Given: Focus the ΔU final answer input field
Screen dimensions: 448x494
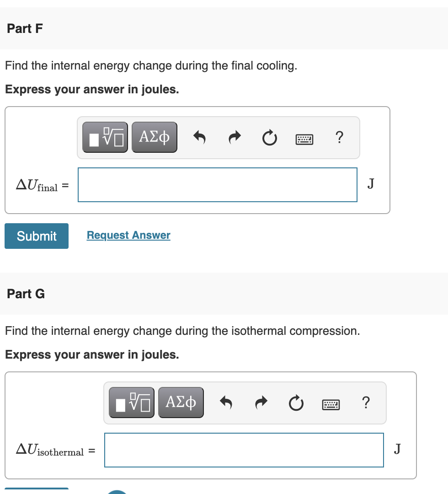Looking at the screenshot, I should (218, 185).
